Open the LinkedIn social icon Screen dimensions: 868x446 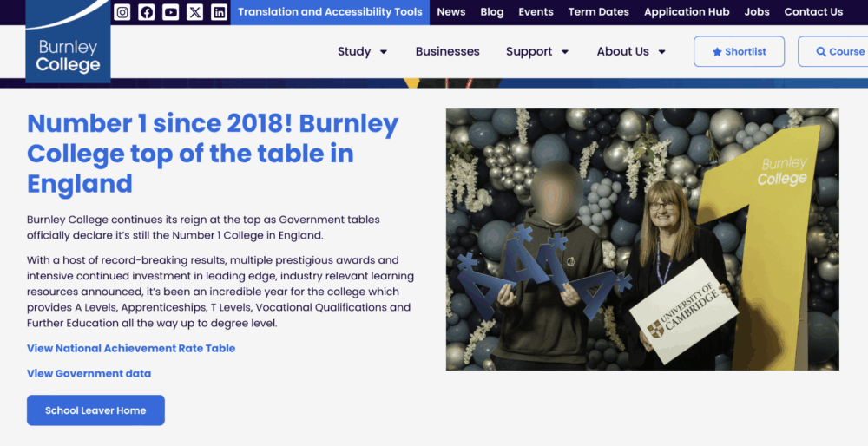tap(220, 12)
